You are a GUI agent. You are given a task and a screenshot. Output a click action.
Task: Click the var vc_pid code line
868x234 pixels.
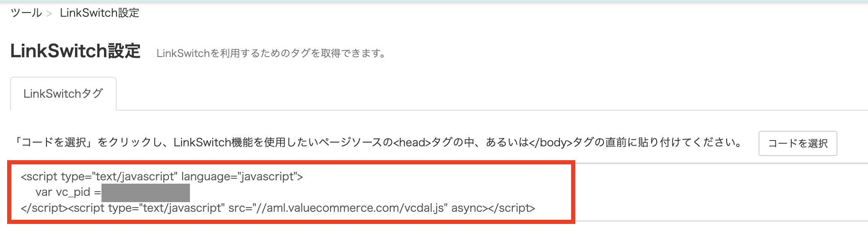click(x=68, y=192)
